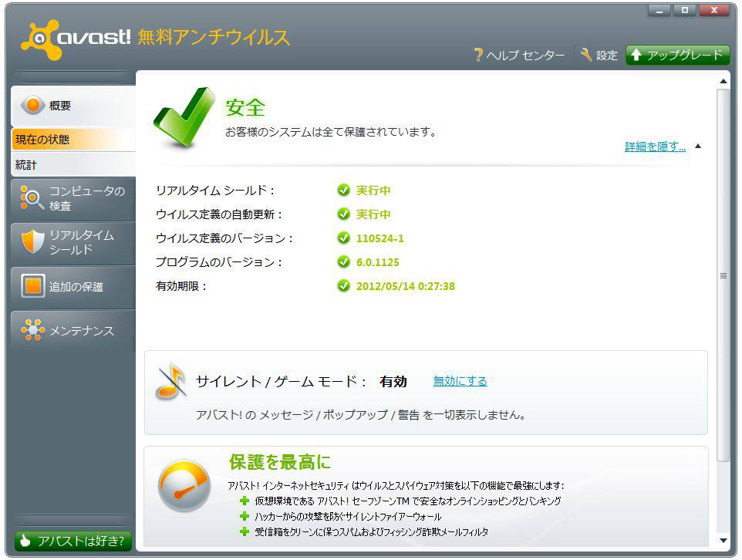Screen dimensions: 742x560
Task: Click the 実行中 status for 自動更新
Action: (x=373, y=214)
